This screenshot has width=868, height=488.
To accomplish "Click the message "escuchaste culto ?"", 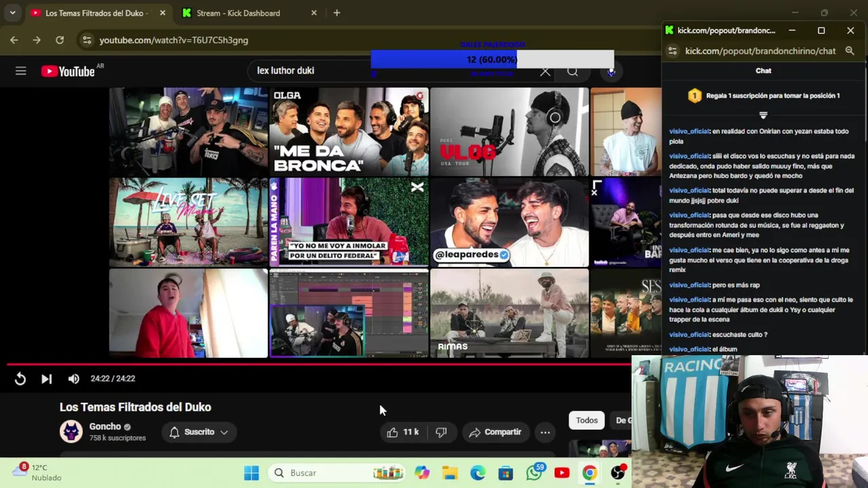I will (740, 335).
